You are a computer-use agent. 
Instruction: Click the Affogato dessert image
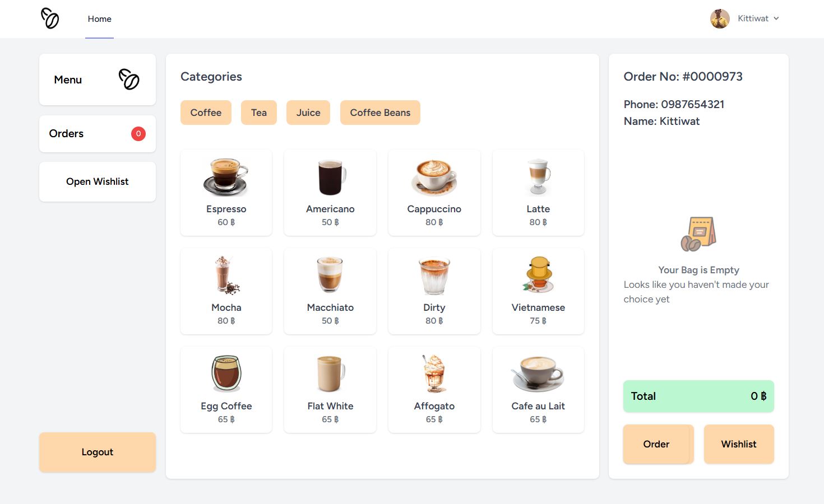coord(434,373)
